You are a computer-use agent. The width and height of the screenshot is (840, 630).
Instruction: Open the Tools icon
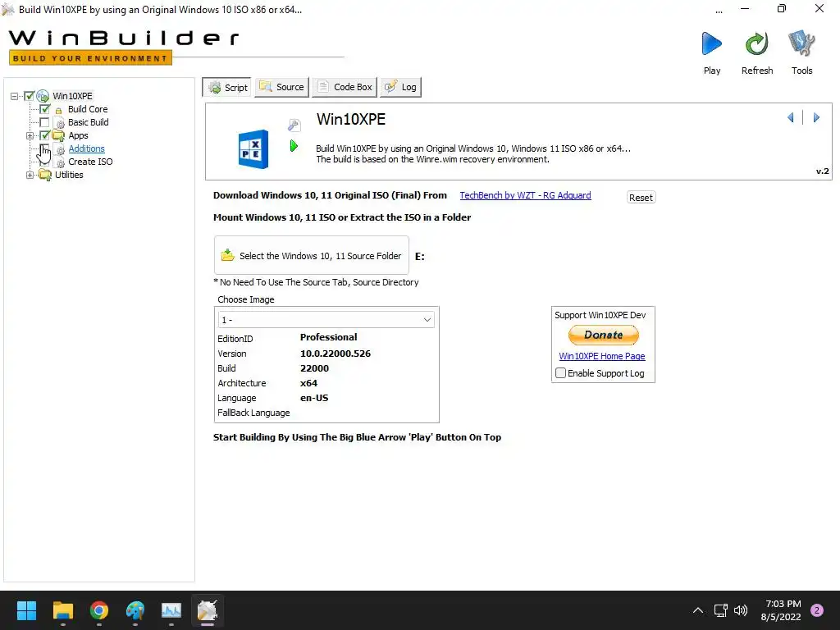click(x=801, y=44)
